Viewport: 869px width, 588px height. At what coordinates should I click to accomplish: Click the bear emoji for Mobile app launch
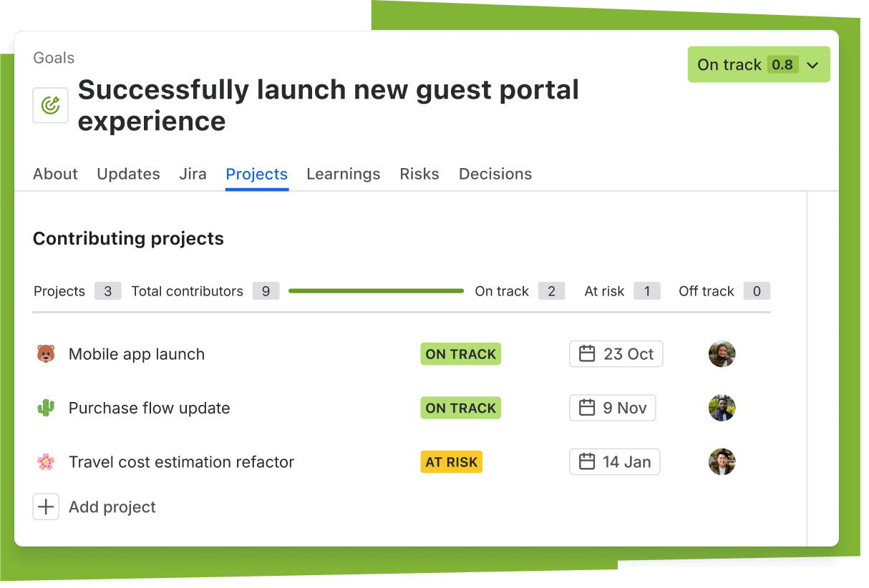click(x=46, y=354)
